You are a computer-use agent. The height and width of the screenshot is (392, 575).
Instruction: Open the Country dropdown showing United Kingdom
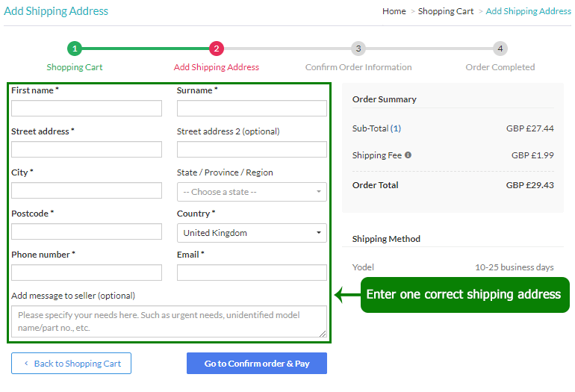(x=252, y=233)
